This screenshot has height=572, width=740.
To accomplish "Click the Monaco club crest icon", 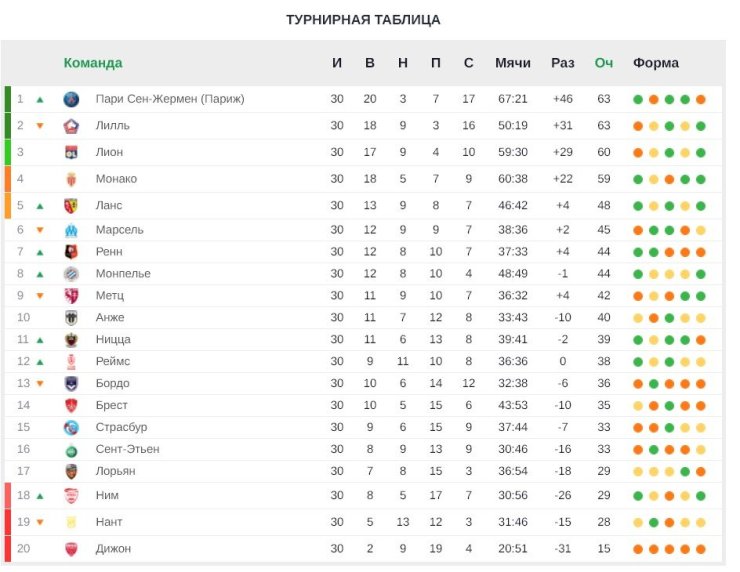I will [71, 179].
